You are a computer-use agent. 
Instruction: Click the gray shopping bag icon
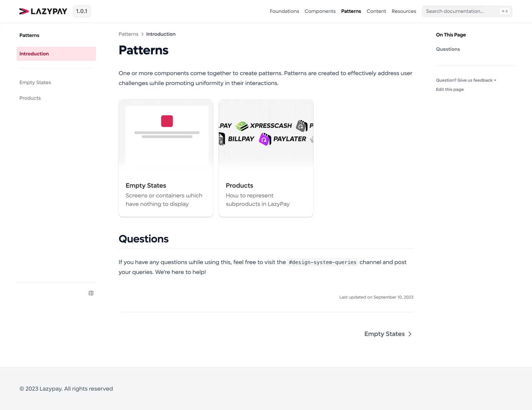click(302, 126)
